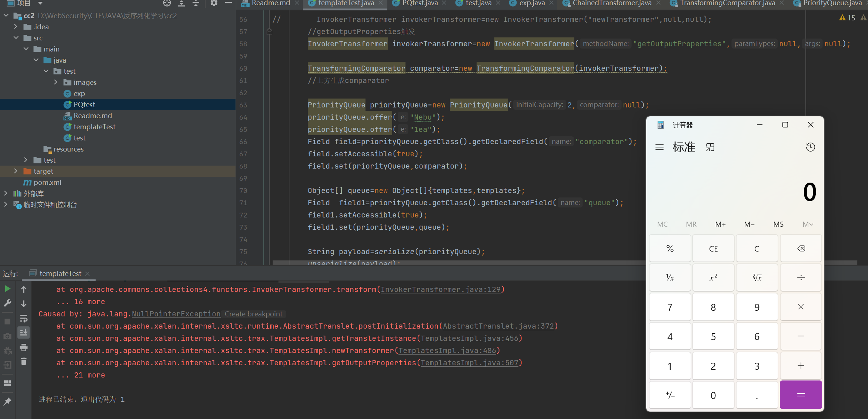The image size is (868, 419).
Task: Open the calculator history icon
Action: (x=810, y=147)
